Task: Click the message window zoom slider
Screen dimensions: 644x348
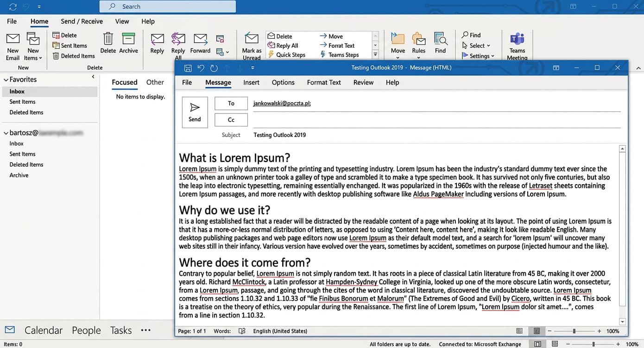Action: 574,331
